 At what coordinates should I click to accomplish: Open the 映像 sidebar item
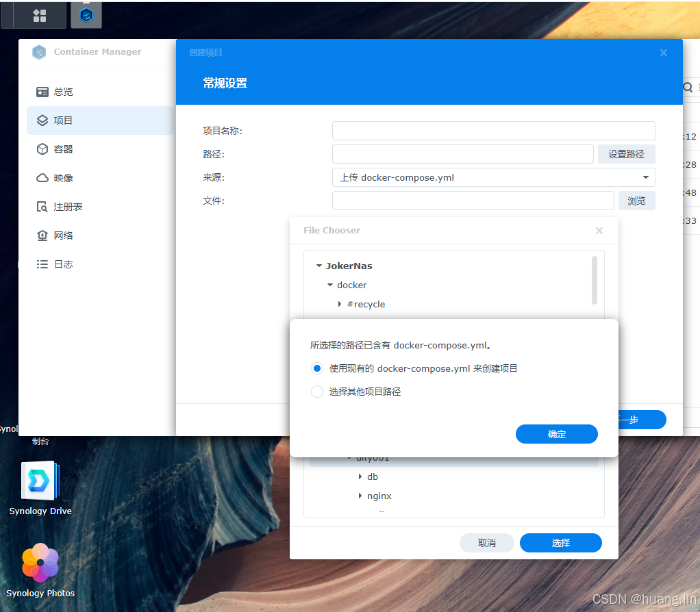[x=100, y=178]
